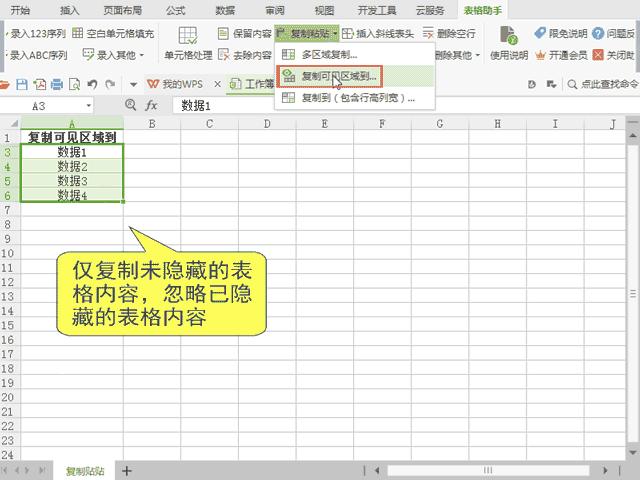Image resolution: width=640 pixels, height=480 pixels.
Task: Select the header cell 复制可见区域到
Action: pyautogui.click(x=72, y=138)
